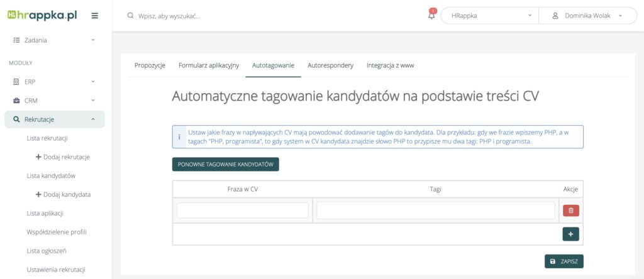644x279 pixels.
Task: Switch to the Autorespondery tab
Action: [x=330, y=65]
